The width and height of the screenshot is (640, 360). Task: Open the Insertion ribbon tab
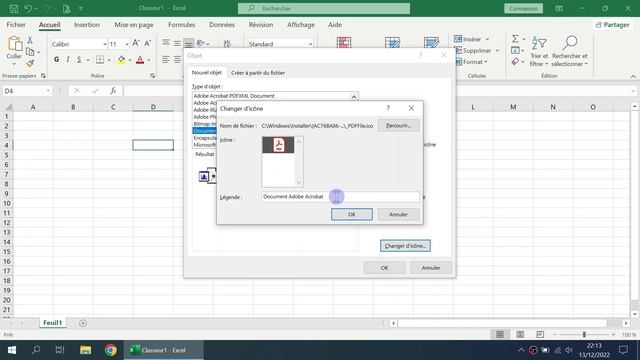[87, 25]
